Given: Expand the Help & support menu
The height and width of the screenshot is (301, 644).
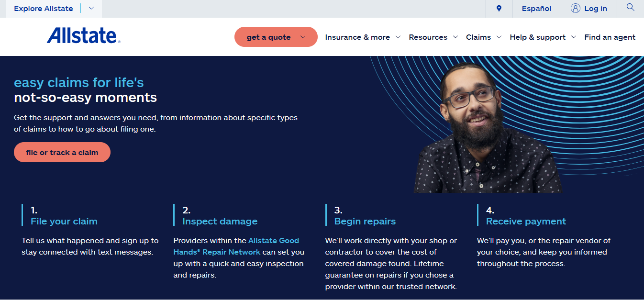Looking at the screenshot, I should point(542,37).
